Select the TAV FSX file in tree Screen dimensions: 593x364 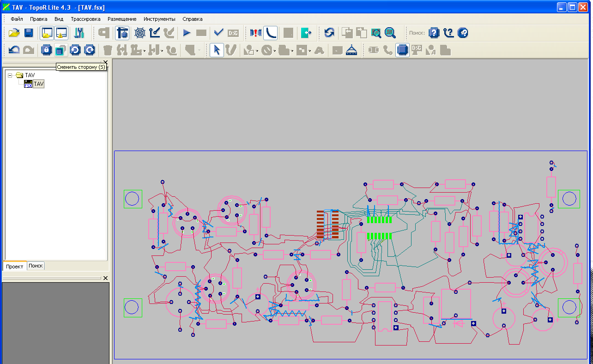click(x=39, y=85)
